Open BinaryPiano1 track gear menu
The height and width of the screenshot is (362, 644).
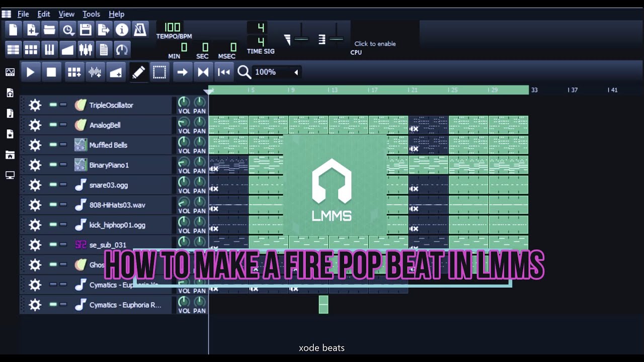click(x=35, y=165)
